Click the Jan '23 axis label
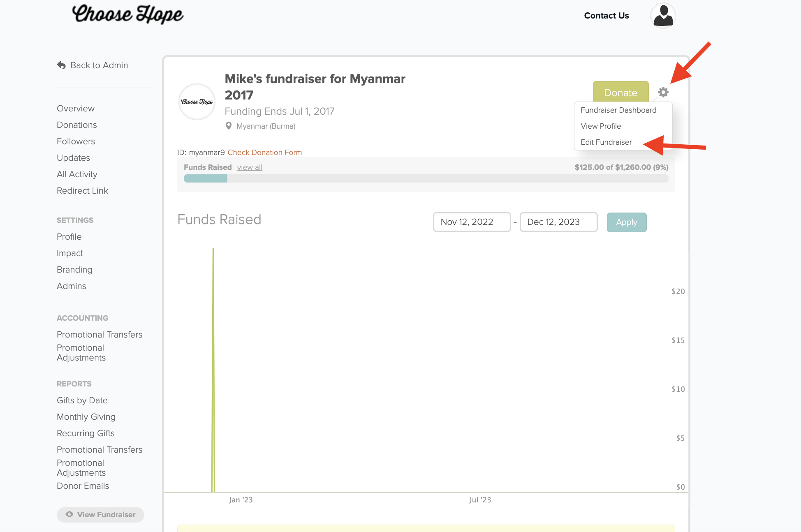801x532 pixels. point(241,500)
